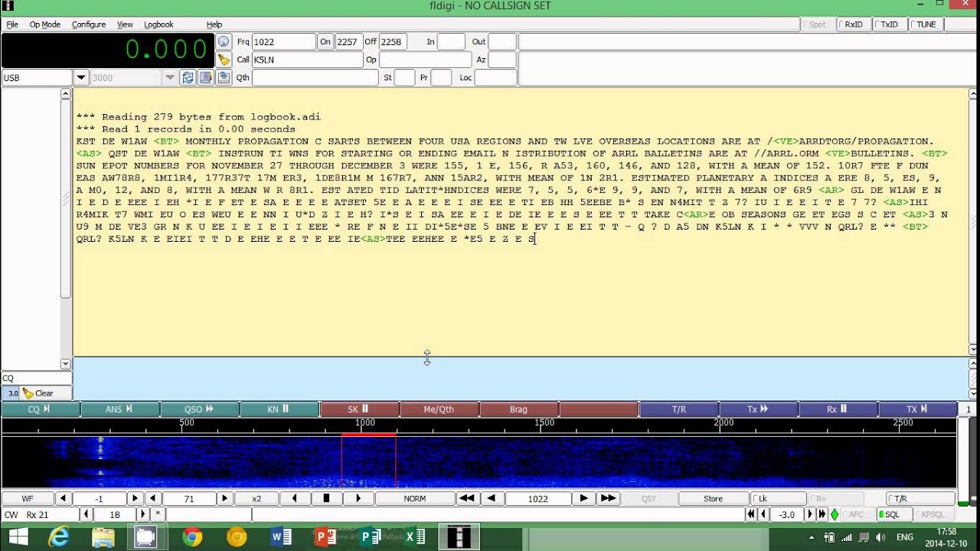Click the Frq field showing 1022
The width and height of the screenshot is (980, 551).
(x=283, y=42)
